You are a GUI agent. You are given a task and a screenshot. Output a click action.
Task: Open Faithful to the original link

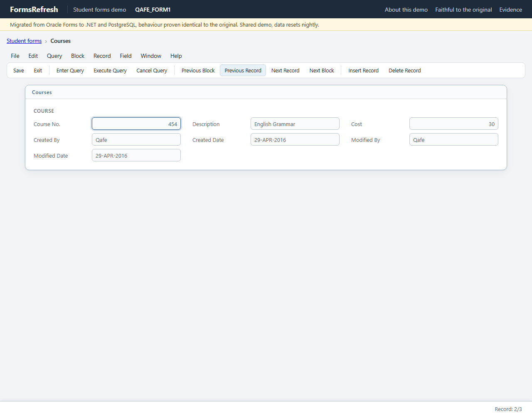point(463,10)
